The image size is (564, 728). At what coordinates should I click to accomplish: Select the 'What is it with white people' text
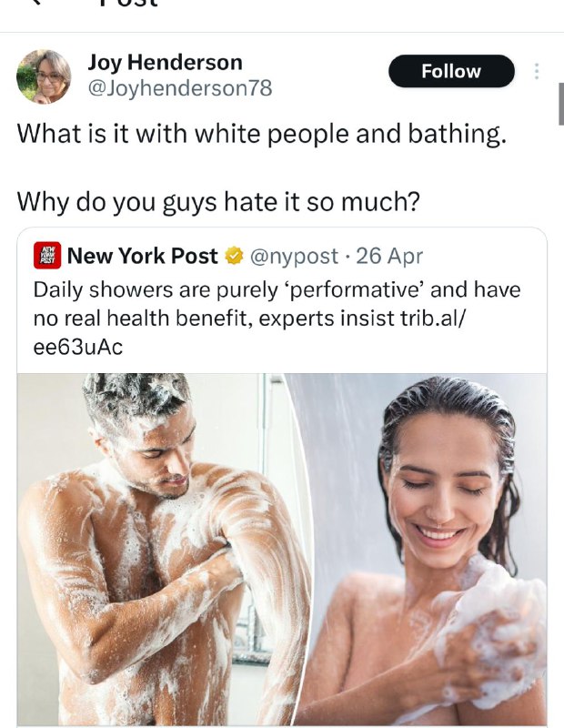[261, 134]
